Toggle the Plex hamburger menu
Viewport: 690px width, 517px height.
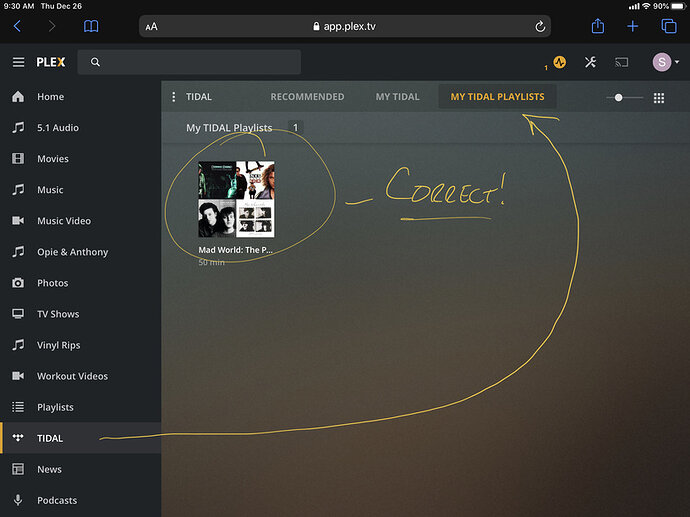pyautogui.click(x=18, y=62)
